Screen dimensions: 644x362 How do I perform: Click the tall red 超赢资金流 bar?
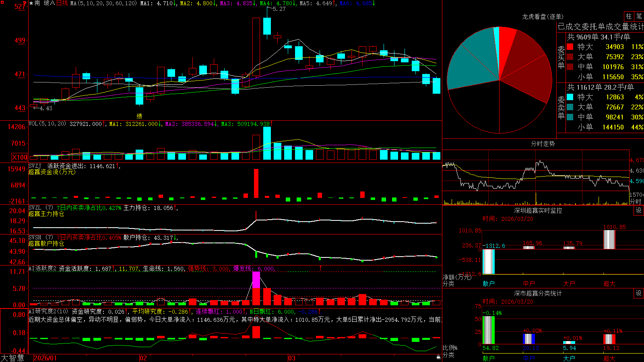[256, 183]
